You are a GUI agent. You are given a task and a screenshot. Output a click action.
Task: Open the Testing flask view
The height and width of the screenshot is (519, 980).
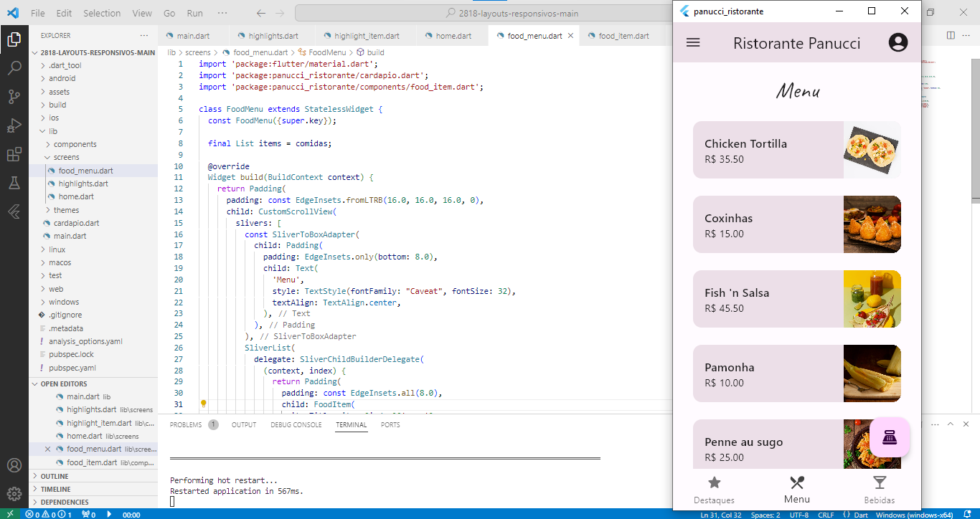14,183
